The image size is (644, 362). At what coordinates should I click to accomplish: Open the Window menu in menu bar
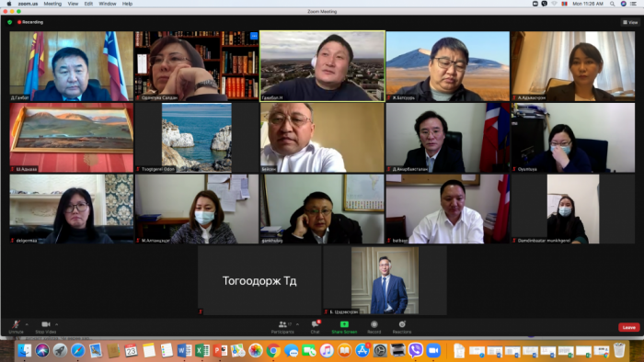point(108,4)
